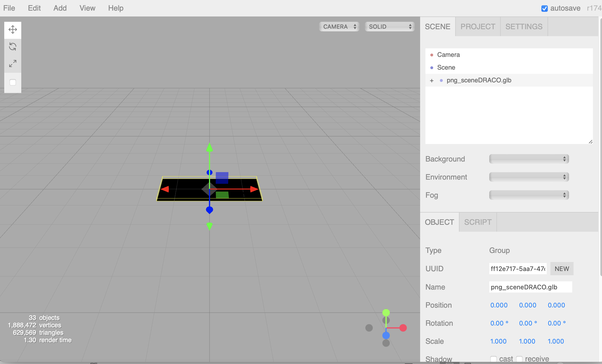Switch to the SCRIPT tab
This screenshot has width=602, height=364.
point(478,222)
